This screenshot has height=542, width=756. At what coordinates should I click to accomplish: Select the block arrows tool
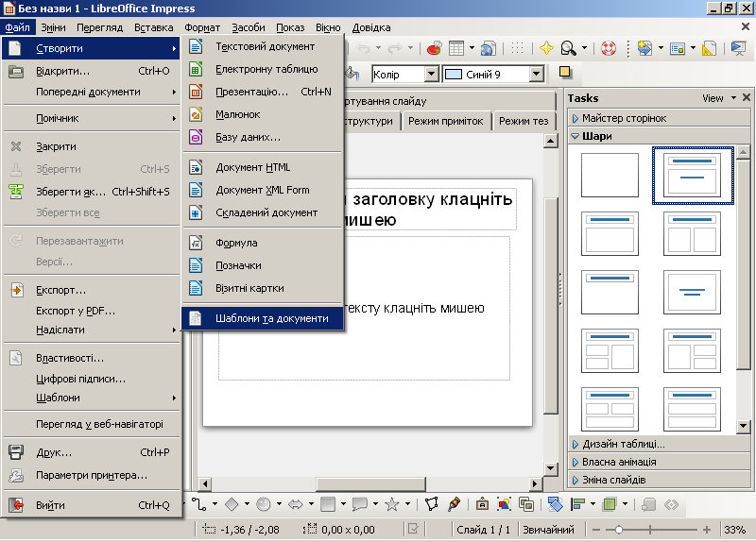[296, 504]
